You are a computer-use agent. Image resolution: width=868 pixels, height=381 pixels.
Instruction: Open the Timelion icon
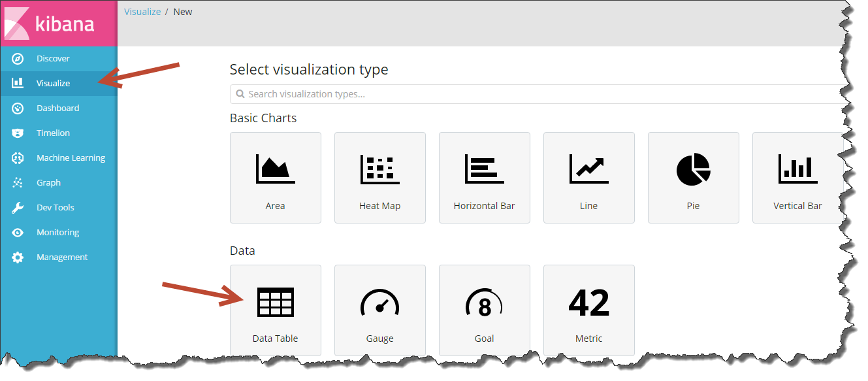(18, 133)
